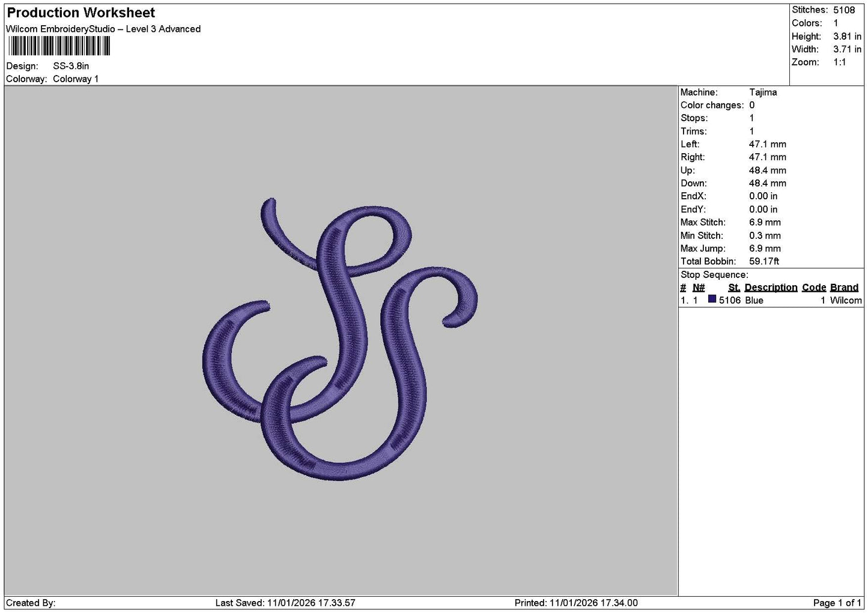
Task: Click the 'Up:' value '48.4 mm'
Action: tap(768, 171)
